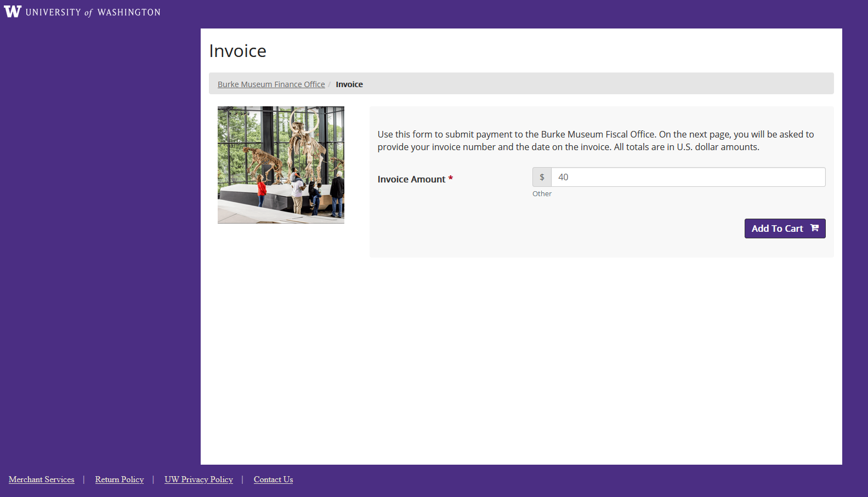Click the Invoice Amount field label
868x497 pixels.
click(415, 179)
